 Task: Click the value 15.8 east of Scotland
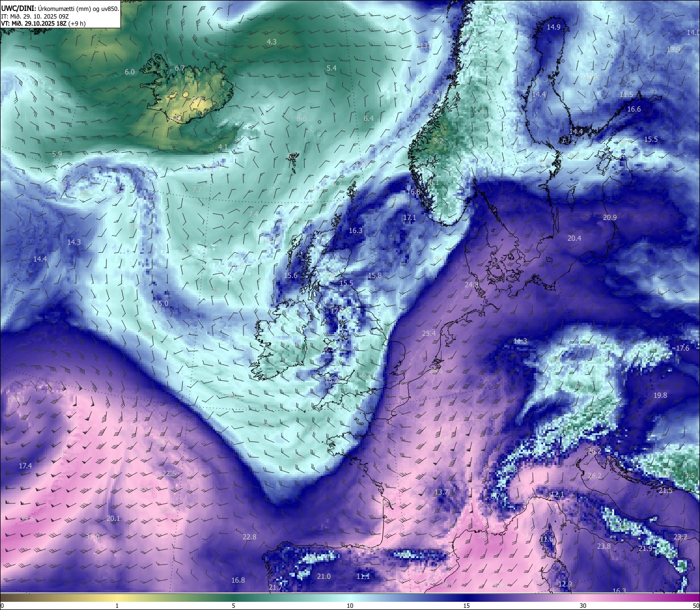click(375, 276)
